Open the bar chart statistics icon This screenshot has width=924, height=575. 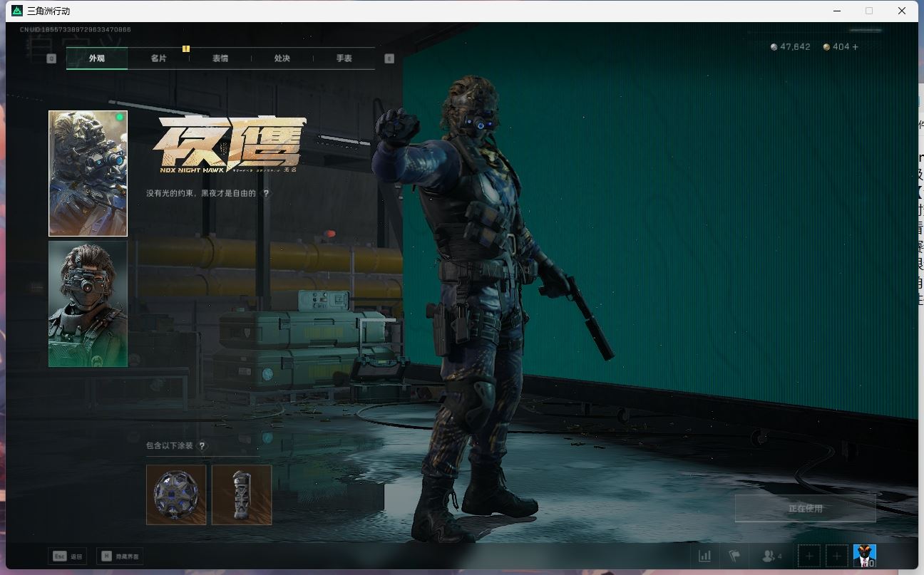coord(704,556)
